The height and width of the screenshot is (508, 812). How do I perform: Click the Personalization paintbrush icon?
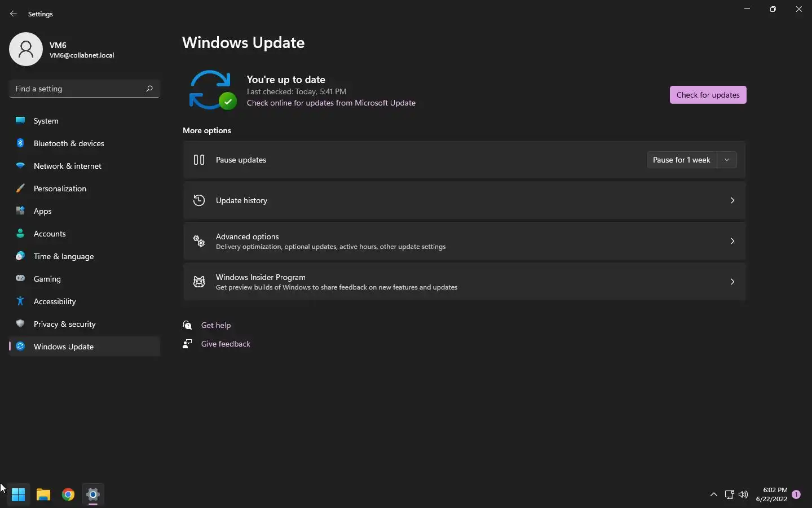click(20, 188)
